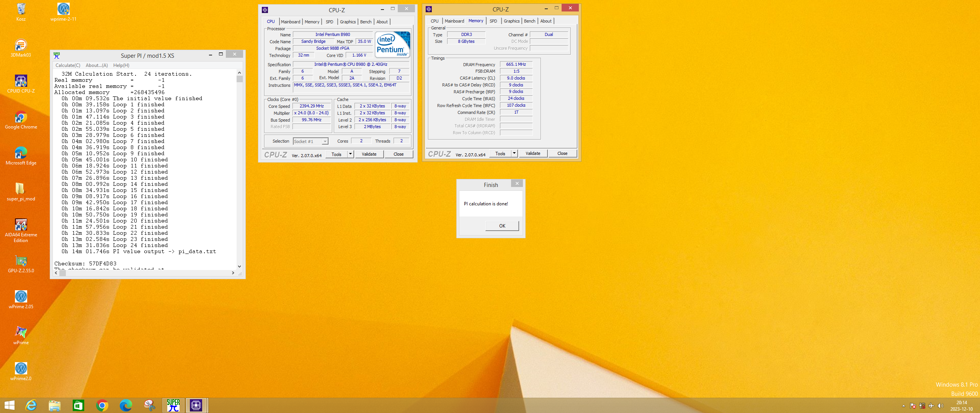980x413 pixels.
Task: Click the airplane mode tray icon
Action: pos(931,406)
